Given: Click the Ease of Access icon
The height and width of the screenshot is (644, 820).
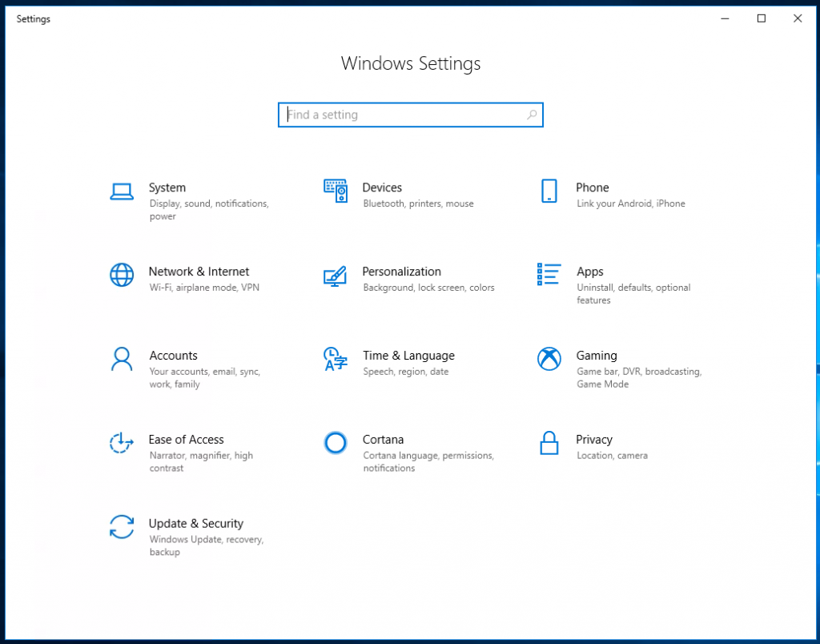Looking at the screenshot, I should click(121, 443).
